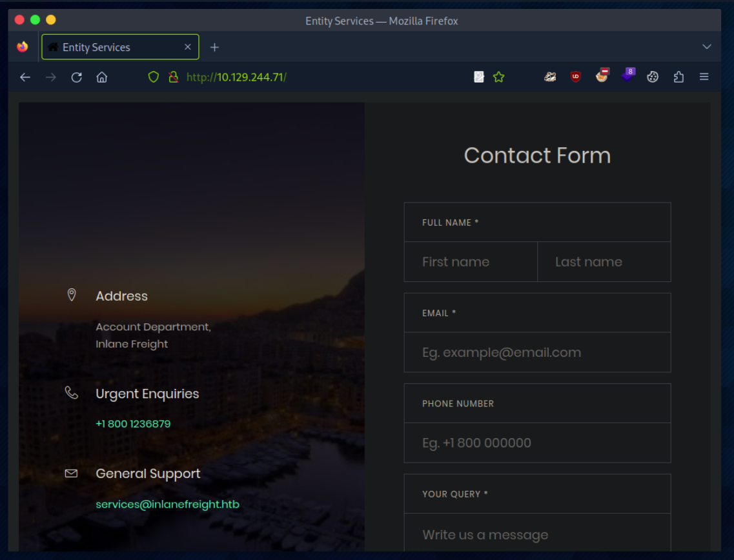Toggle reader view icon in address bar
The image size is (734, 560).
[479, 77]
